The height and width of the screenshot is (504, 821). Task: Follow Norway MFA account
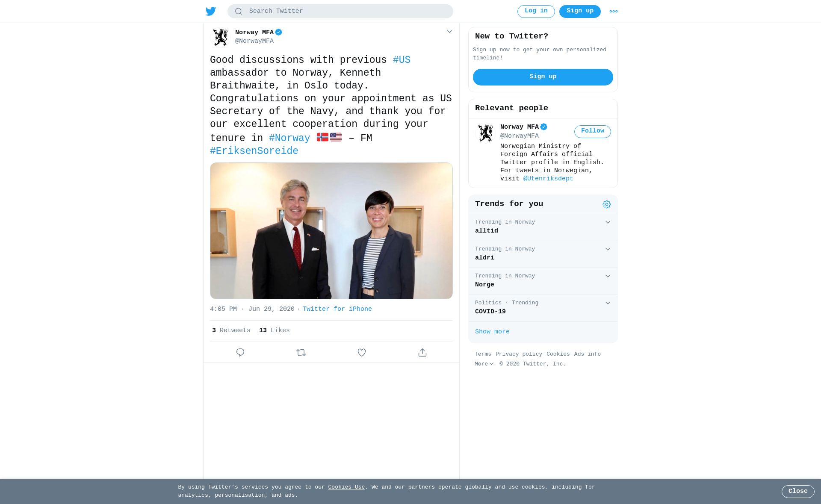click(x=593, y=131)
